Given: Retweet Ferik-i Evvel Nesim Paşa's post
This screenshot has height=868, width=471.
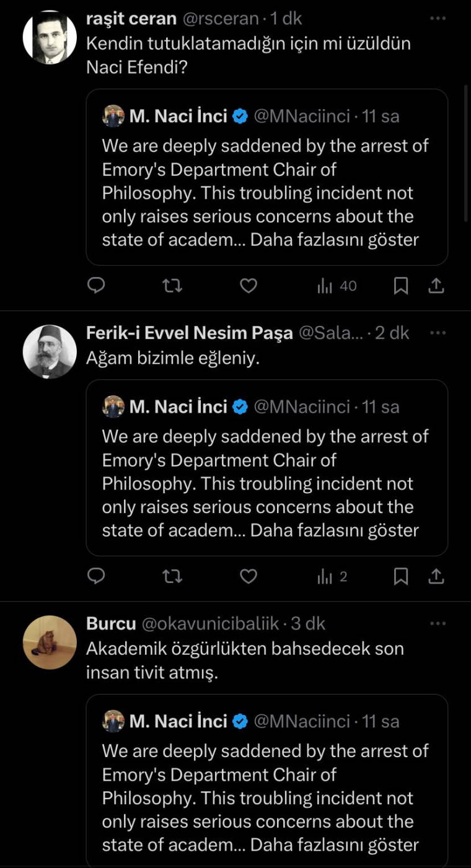Looking at the screenshot, I should [x=172, y=577].
